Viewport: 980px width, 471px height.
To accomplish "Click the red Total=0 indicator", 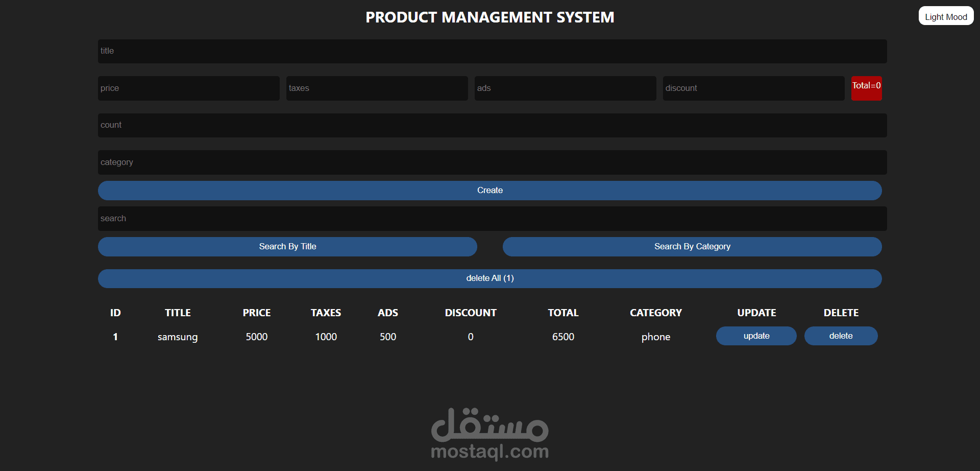I will point(866,88).
